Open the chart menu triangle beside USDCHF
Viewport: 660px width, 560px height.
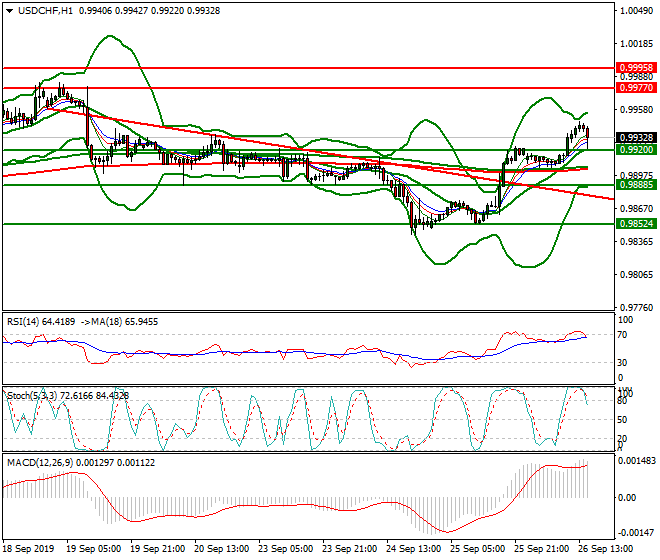click(9, 11)
